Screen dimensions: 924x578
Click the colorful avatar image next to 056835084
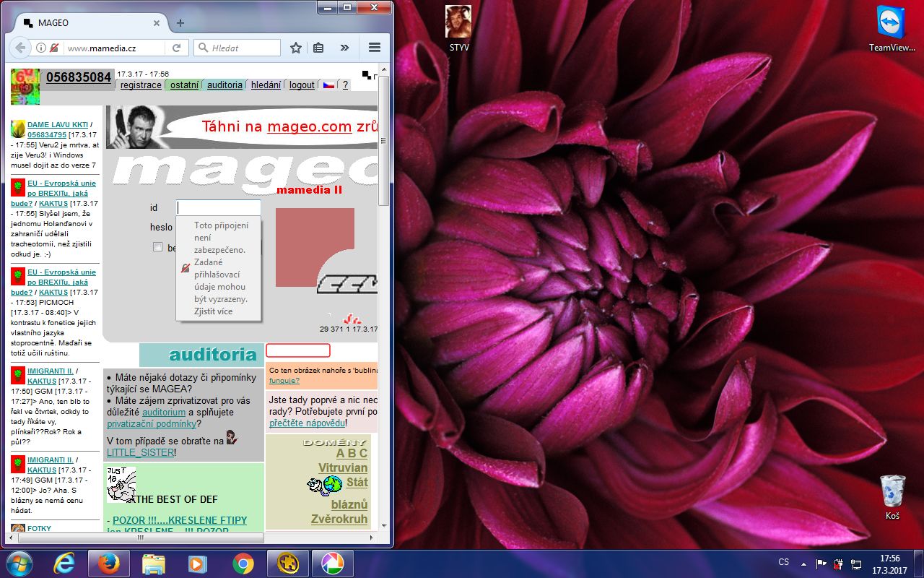click(x=25, y=87)
